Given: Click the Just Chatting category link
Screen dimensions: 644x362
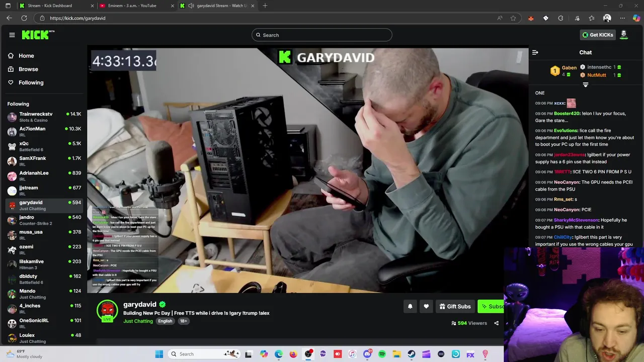Looking at the screenshot, I should [x=138, y=321].
